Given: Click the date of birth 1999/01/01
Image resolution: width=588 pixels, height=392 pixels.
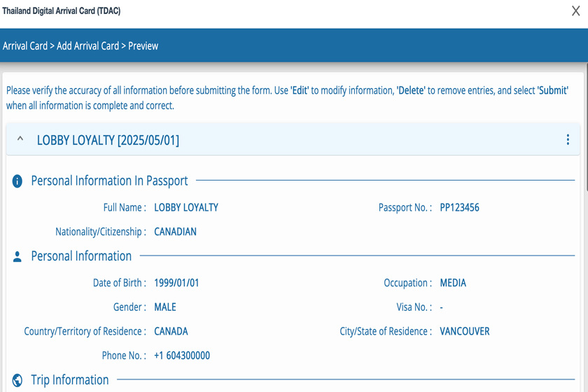Looking at the screenshot, I should tap(176, 283).
